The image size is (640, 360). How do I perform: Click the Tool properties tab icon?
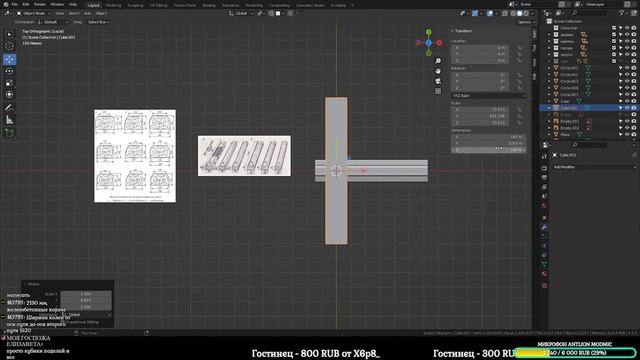[x=544, y=156]
